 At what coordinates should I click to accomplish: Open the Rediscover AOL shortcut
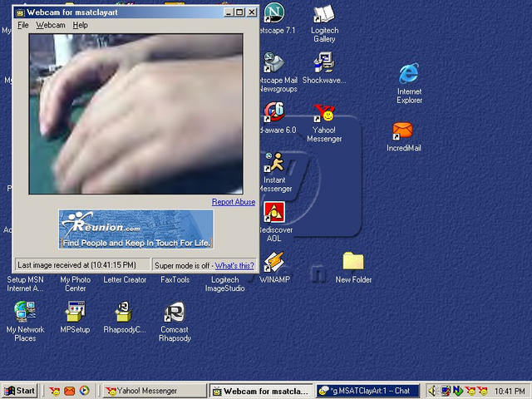click(x=274, y=213)
